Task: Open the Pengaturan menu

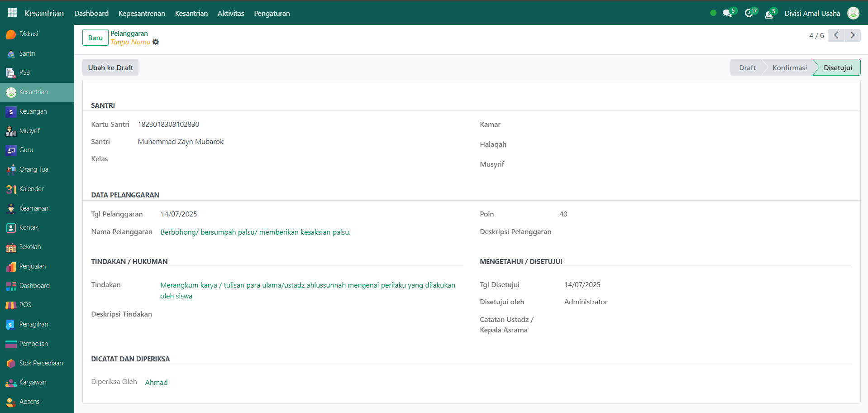Action: (x=272, y=14)
